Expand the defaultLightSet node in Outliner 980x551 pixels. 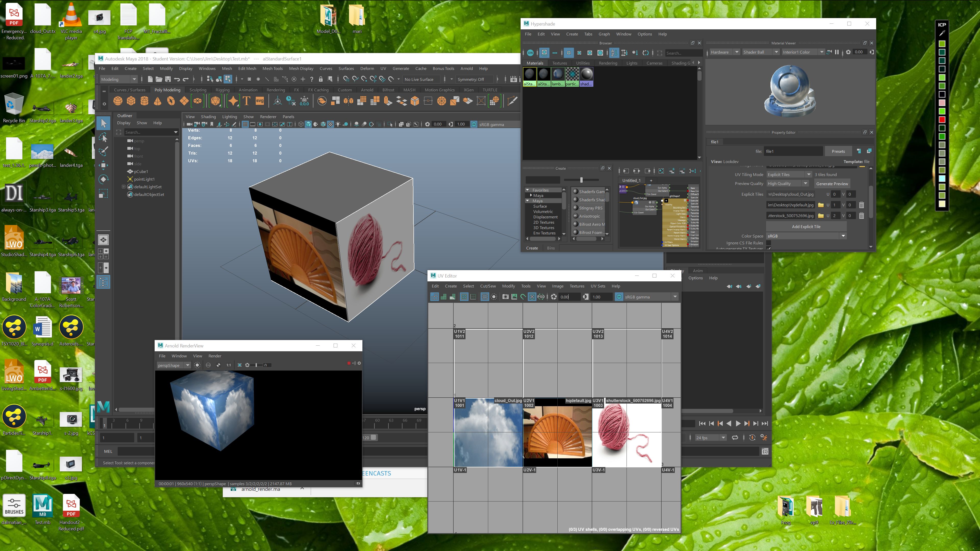click(123, 187)
